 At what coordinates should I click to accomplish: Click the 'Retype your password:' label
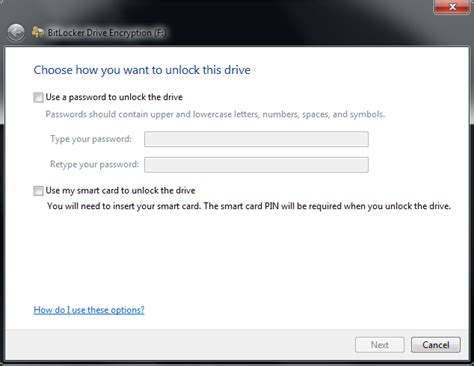tap(95, 164)
